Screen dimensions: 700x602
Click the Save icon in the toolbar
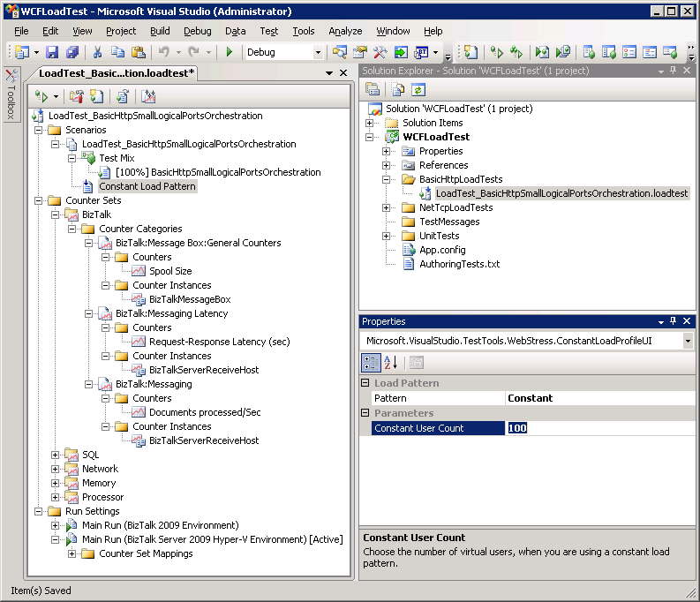52,53
